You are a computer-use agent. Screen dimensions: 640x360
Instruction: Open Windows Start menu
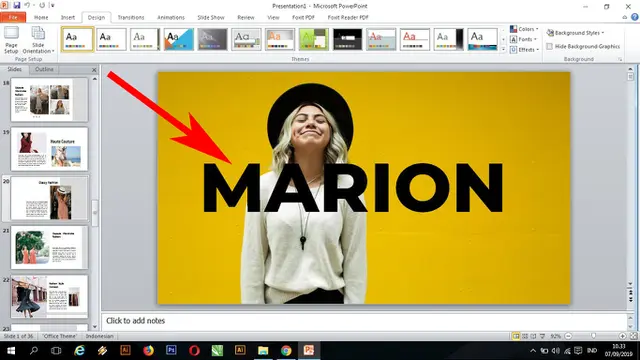pos(11,350)
